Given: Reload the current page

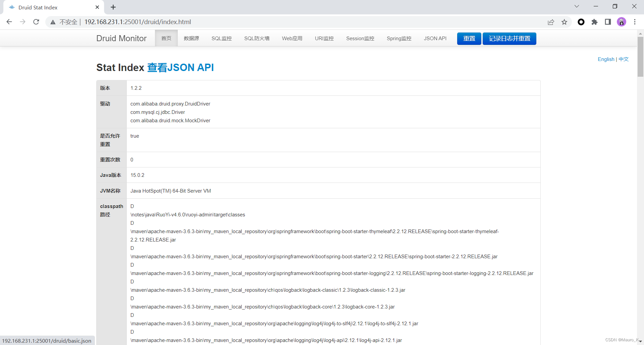Looking at the screenshot, I should pyautogui.click(x=36, y=22).
